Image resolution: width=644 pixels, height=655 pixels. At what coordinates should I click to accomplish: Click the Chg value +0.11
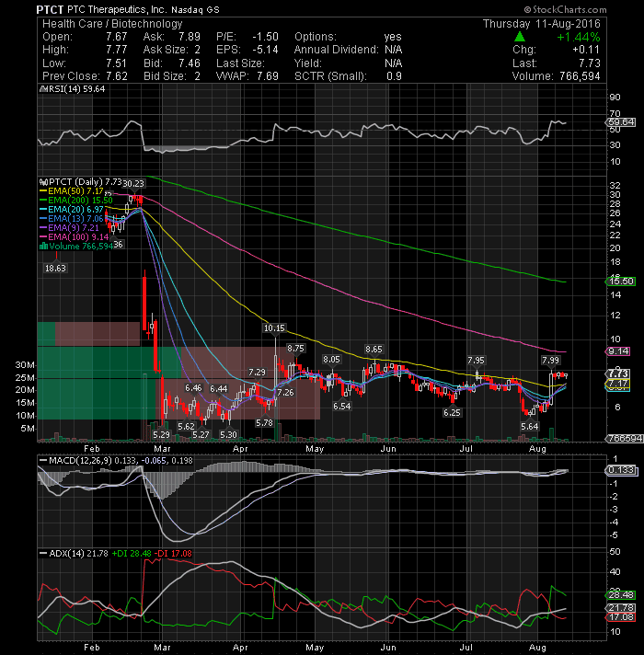point(585,50)
